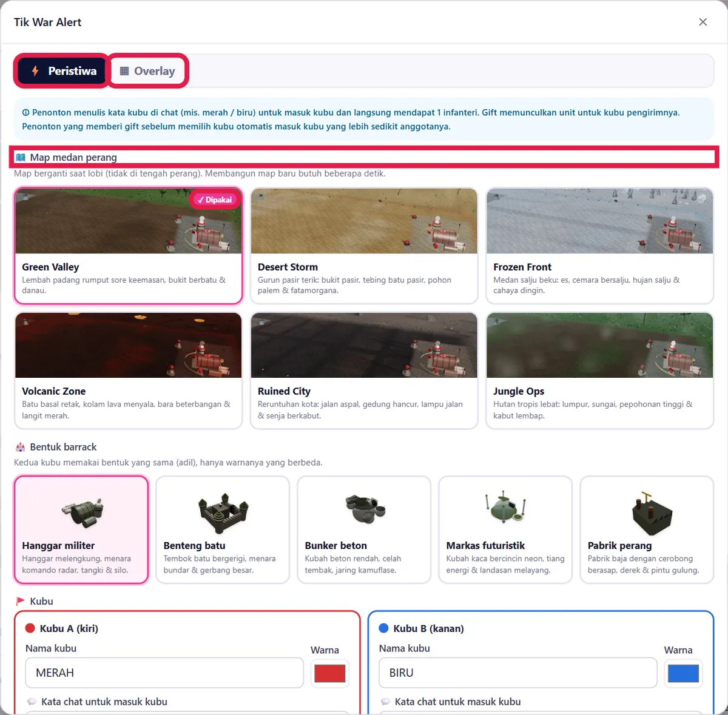The image size is (728, 715).
Task: Click the Frozen Front title text
Action: coord(522,267)
